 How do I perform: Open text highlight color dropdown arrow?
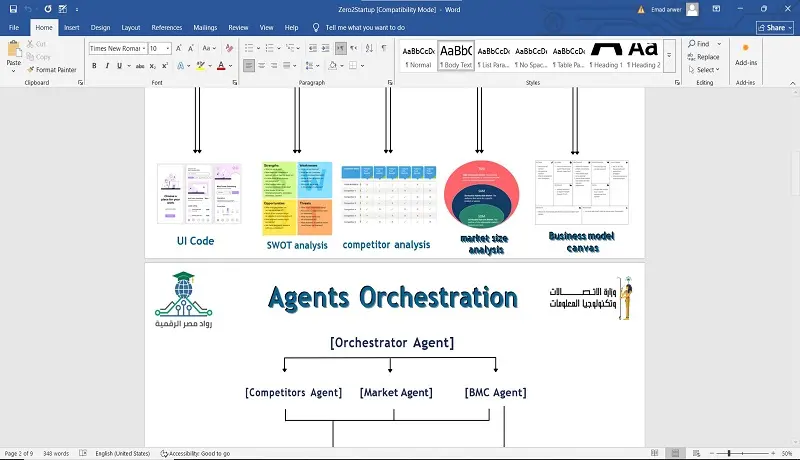210,66
